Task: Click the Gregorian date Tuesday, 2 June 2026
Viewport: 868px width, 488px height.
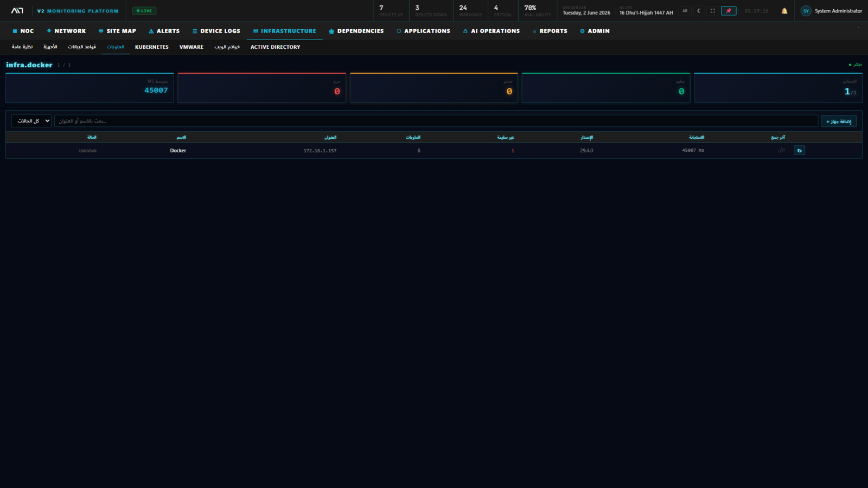Action: pos(586,12)
